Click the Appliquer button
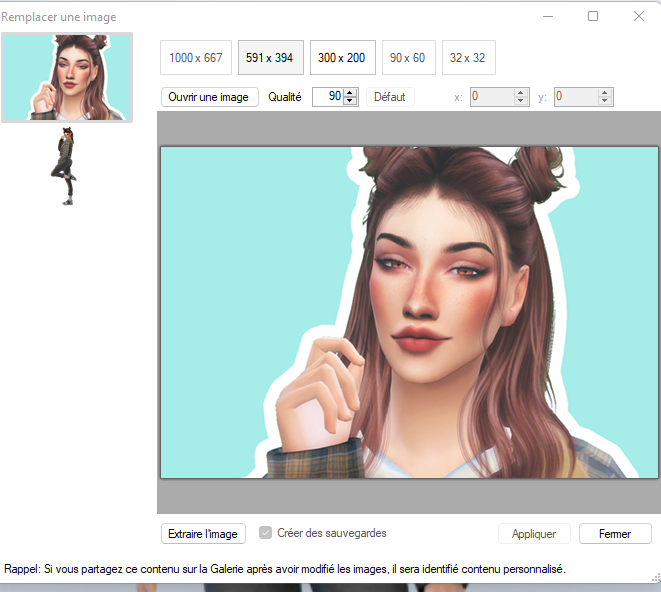This screenshot has height=592, width=661. pyautogui.click(x=534, y=534)
